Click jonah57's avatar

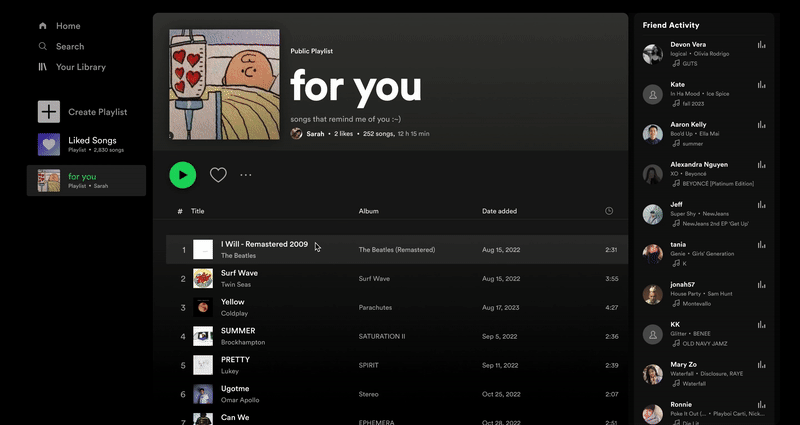[x=653, y=294]
